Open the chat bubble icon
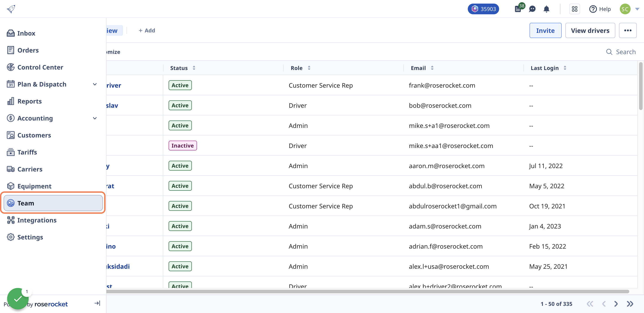The image size is (644, 313). click(x=532, y=9)
